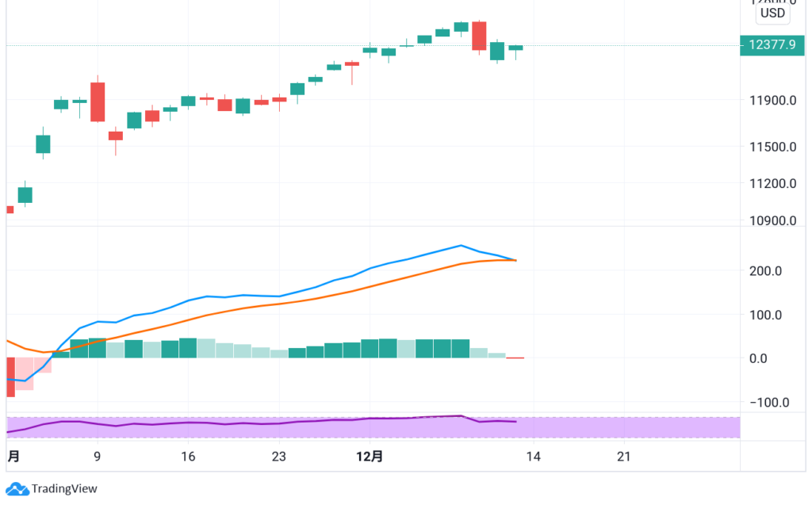
Task: Select the 10900.0 price axis label
Action: [x=772, y=220]
